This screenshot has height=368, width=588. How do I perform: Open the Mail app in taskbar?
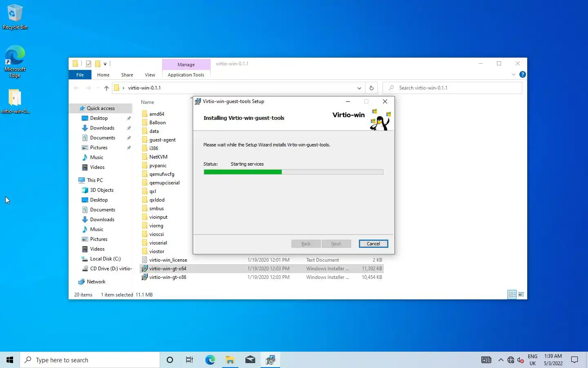[x=250, y=360]
